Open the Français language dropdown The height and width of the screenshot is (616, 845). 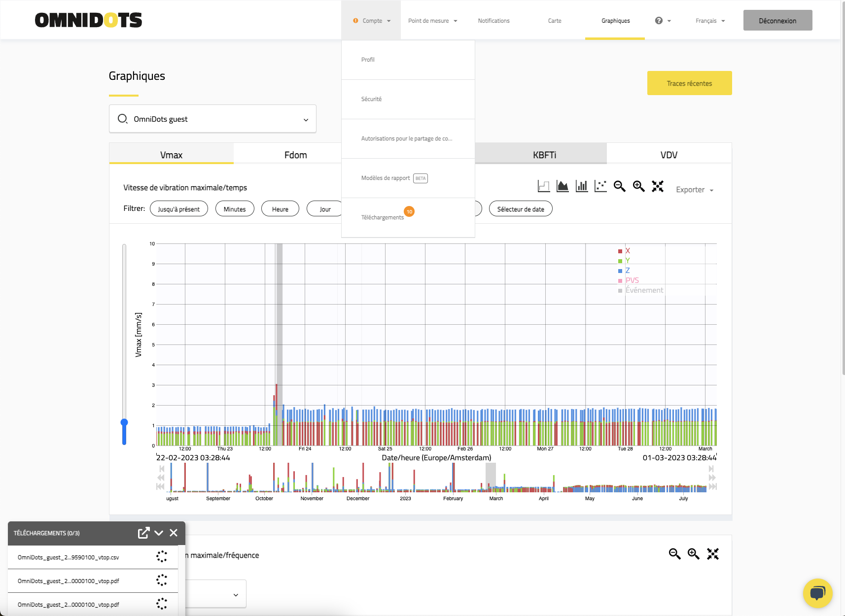click(x=710, y=21)
